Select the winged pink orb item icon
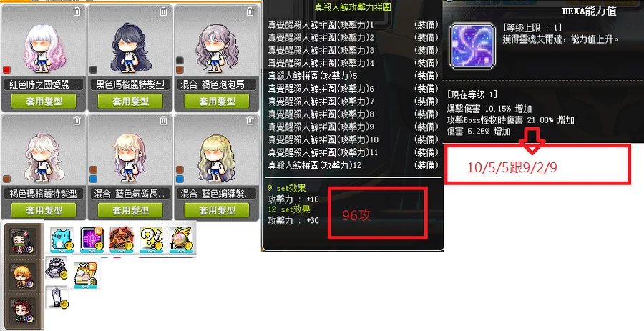This screenshot has width=644, height=331. click(181, 239)
